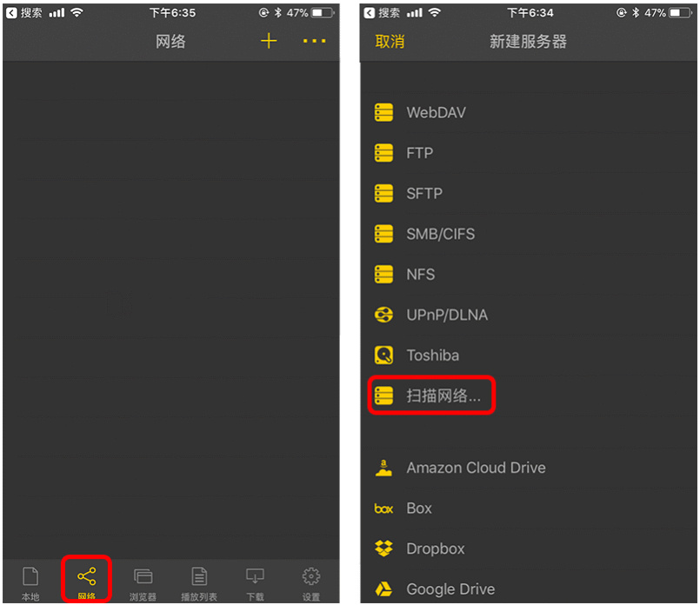
Task: Select the UPnP/DLNA icon
Action: pos(383,315)
